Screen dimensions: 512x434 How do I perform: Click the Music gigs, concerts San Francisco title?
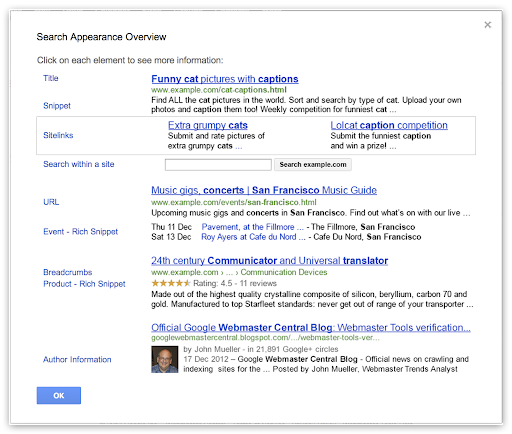click(x=264, y=190)
